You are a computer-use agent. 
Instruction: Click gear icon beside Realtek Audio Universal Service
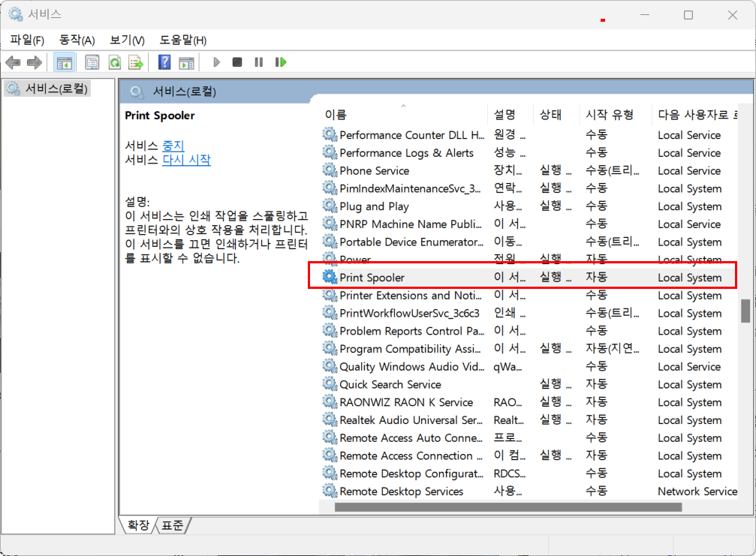[330, 419]
